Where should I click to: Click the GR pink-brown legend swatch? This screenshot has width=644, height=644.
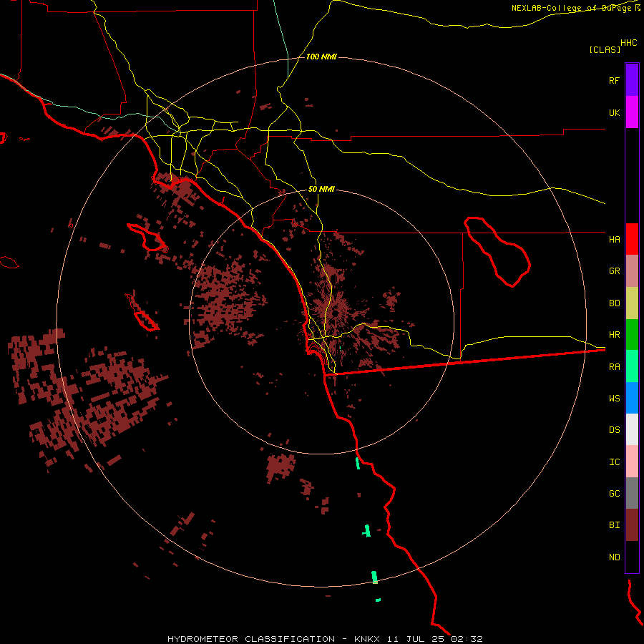(632, 271)
